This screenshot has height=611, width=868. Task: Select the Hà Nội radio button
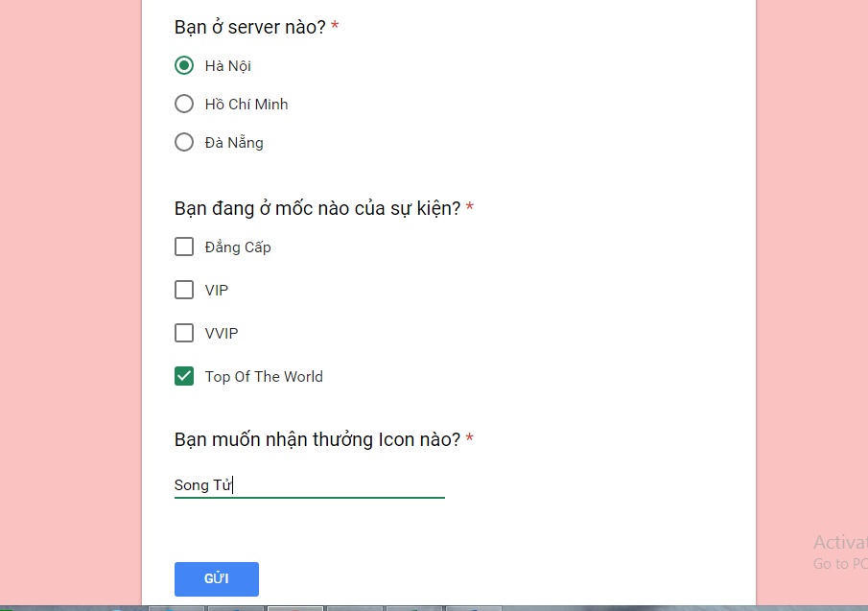coord(184,65)
